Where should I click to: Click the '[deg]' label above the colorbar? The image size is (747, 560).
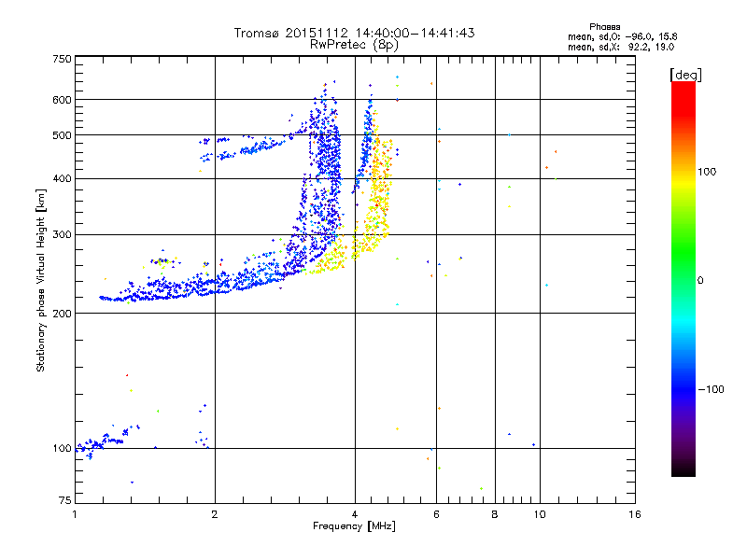point(685,75)
